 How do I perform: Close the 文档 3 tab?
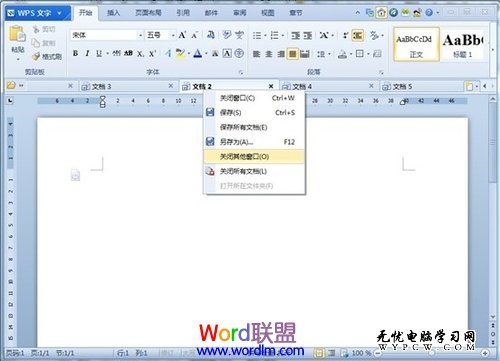(171, 86)
